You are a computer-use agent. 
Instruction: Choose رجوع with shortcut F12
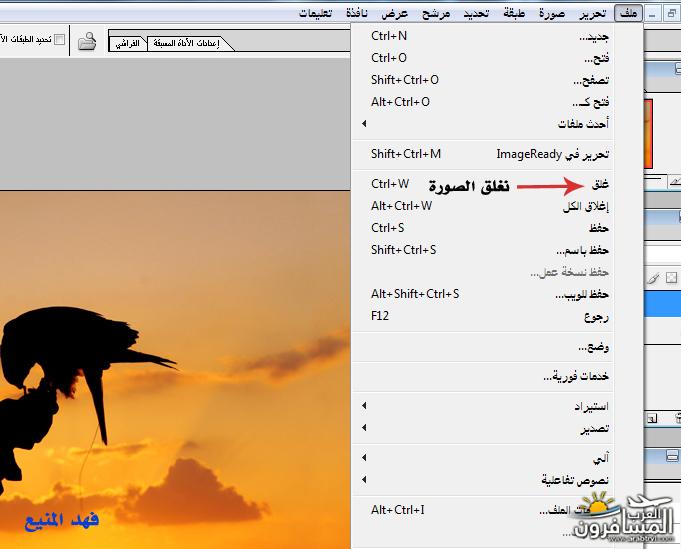tap(483, 316)
